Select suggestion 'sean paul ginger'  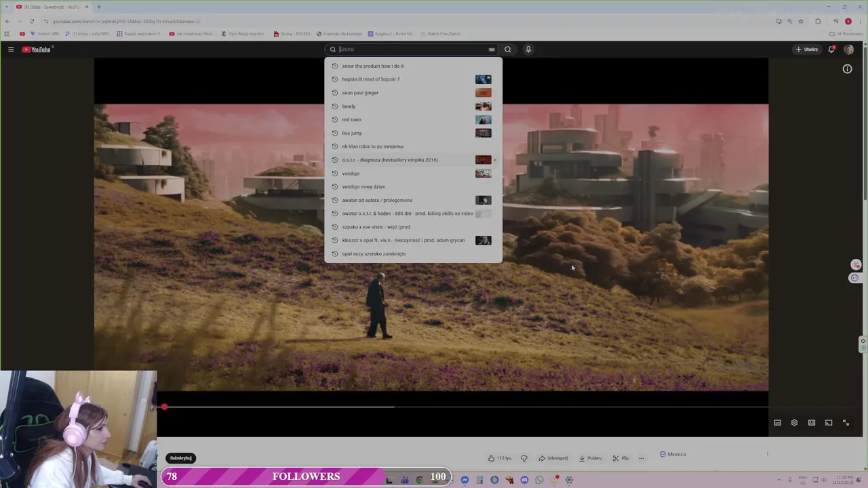[x=413, y=93]
